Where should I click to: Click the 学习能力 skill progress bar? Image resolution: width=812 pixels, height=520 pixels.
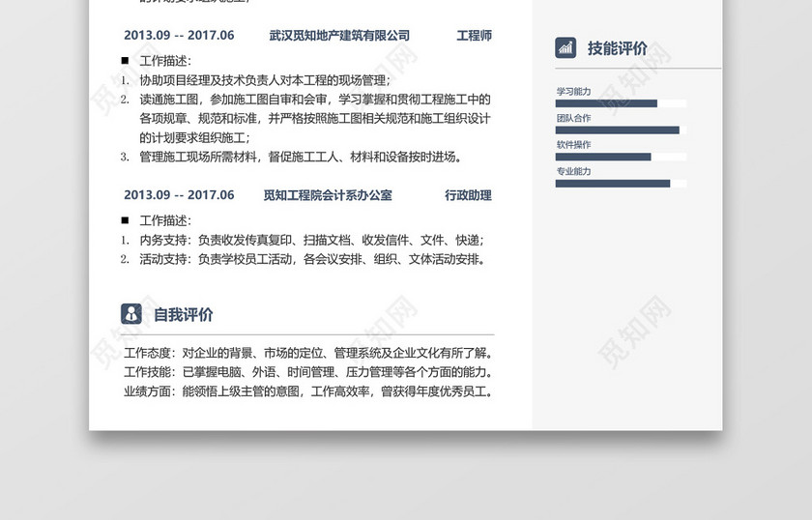click(621, 103)
